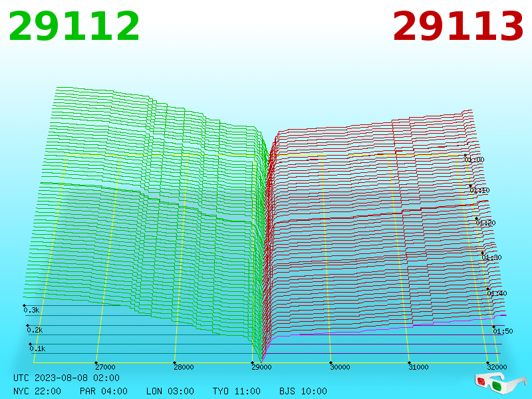Click the 28000 price axis label
Screen dimensions: 532x399
(x=184, y=367)
